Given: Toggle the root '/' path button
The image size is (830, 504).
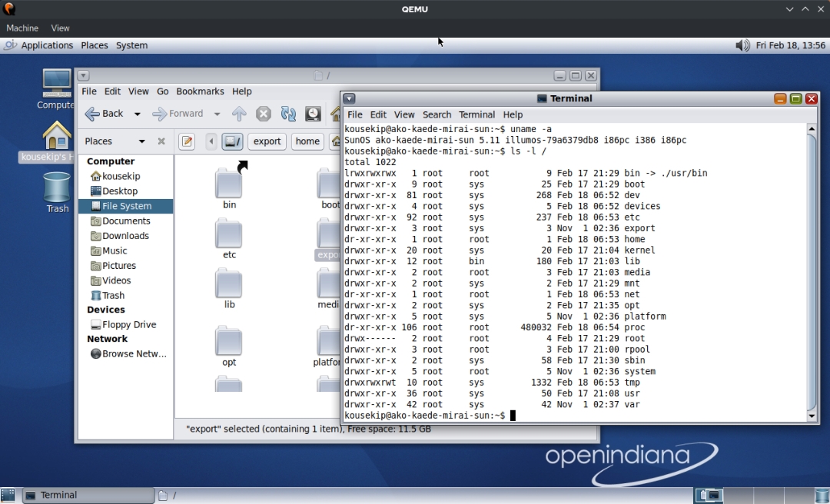Looking at the screenshot, I should 233,141.
